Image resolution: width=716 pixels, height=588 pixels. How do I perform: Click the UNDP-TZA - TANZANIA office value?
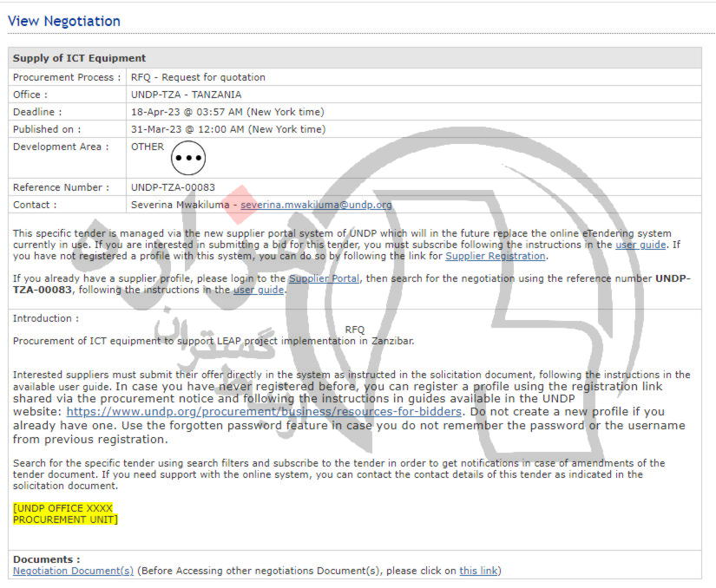(186, 95)
